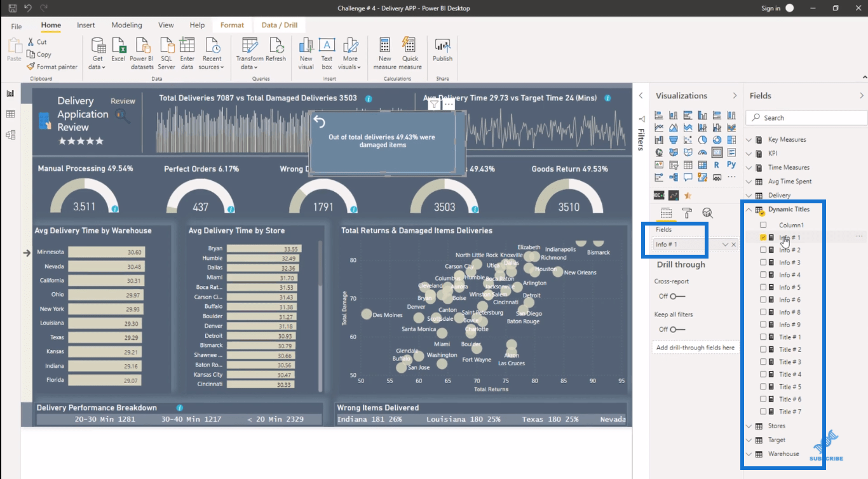
Task: Switch to the Modeling ribbon tab
Action: [x=126, y=25]
